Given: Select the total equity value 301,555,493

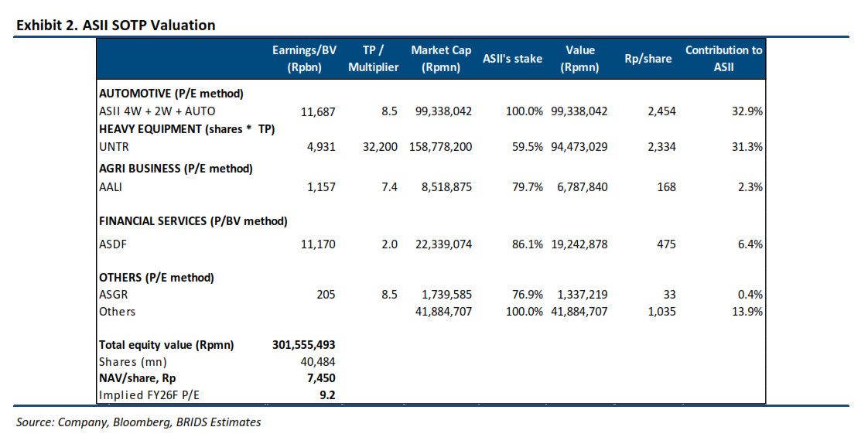Looking at the screenshot, I should click(x=304, y=345).
